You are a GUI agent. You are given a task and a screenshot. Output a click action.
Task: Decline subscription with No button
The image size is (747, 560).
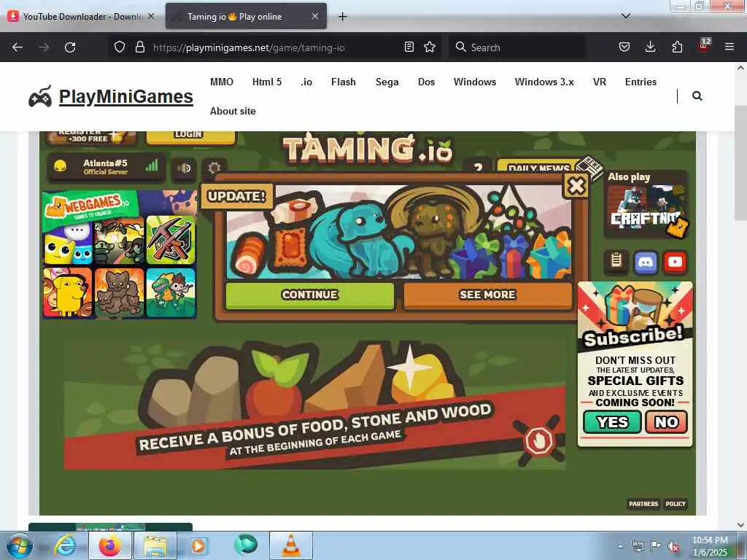(666, 422)
